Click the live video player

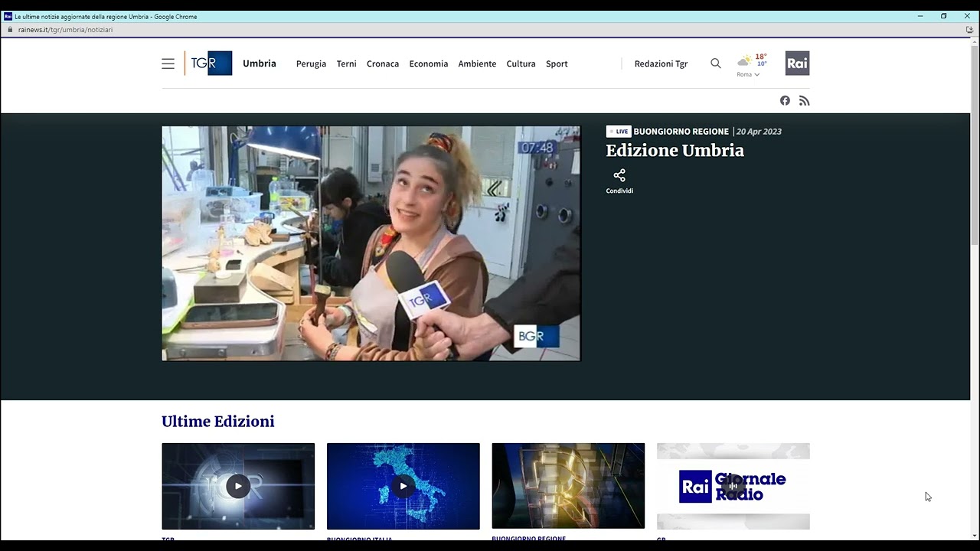click(x=371, y=243)
